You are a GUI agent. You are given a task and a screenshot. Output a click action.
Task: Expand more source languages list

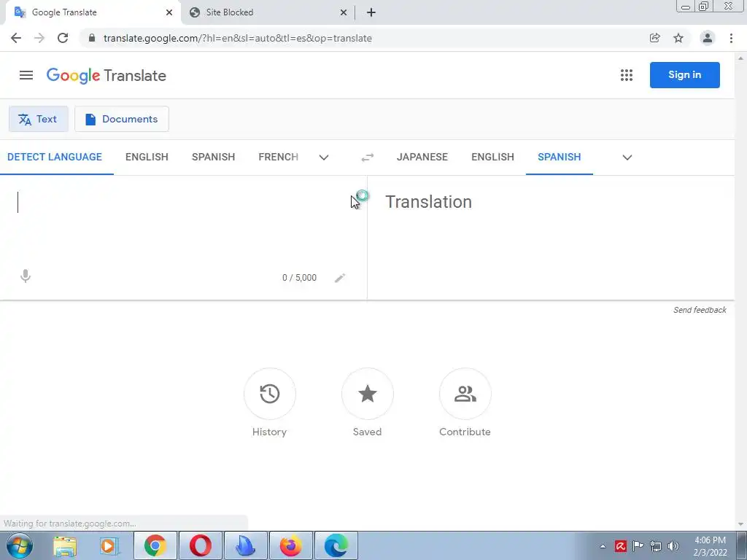click(324, 157)
